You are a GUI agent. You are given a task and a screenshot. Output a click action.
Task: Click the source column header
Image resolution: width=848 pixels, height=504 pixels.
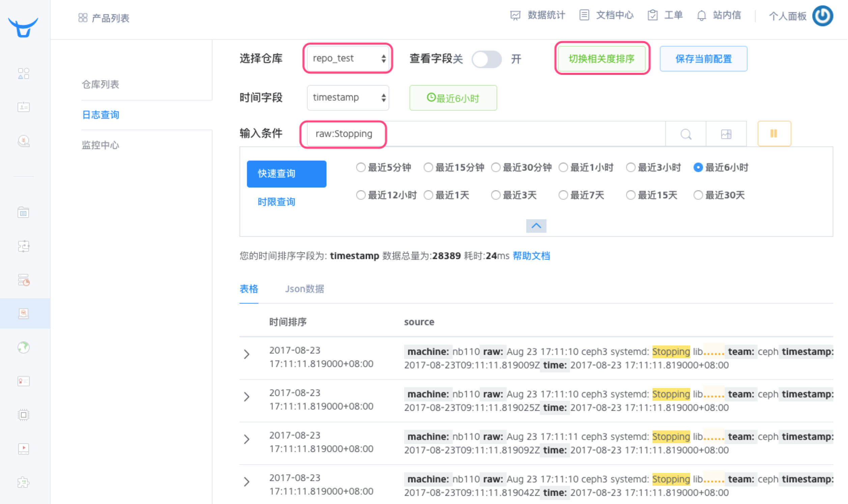(x=419, y=322)
